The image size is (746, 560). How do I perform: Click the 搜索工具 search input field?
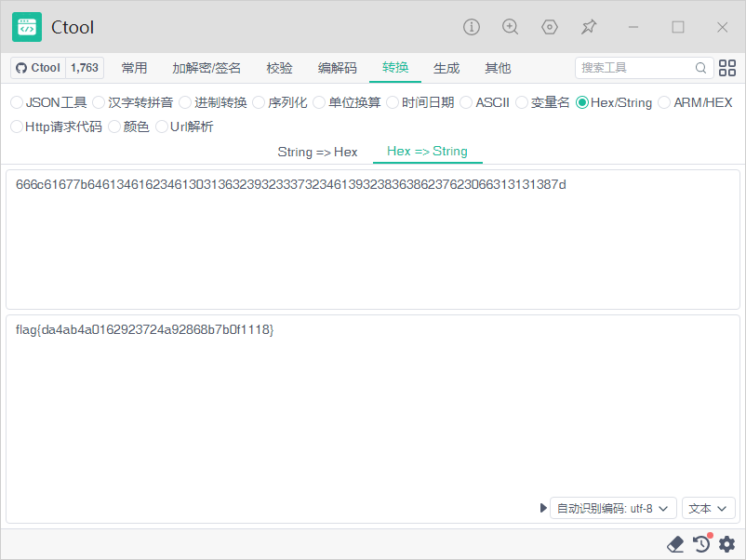click(x=636, y=68)
